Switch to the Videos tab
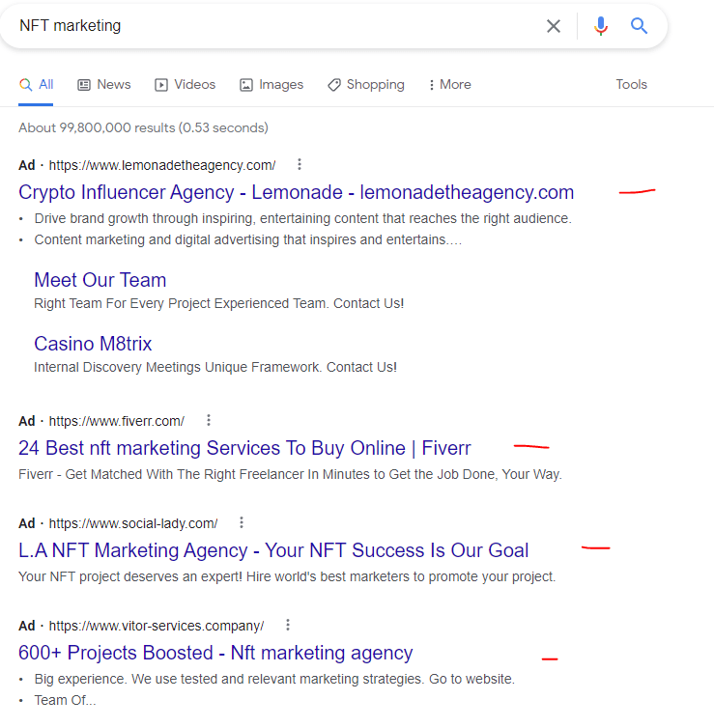 (185, 85)
